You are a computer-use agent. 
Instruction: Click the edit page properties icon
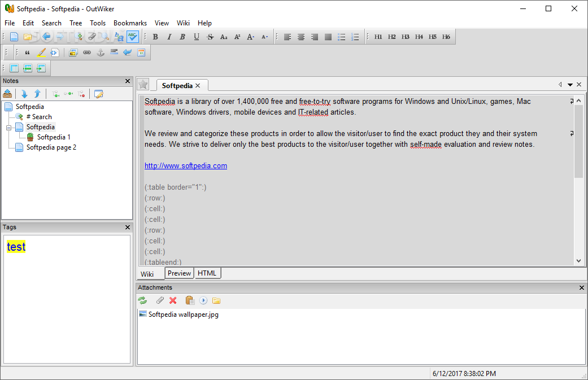(x=99, y=94)
